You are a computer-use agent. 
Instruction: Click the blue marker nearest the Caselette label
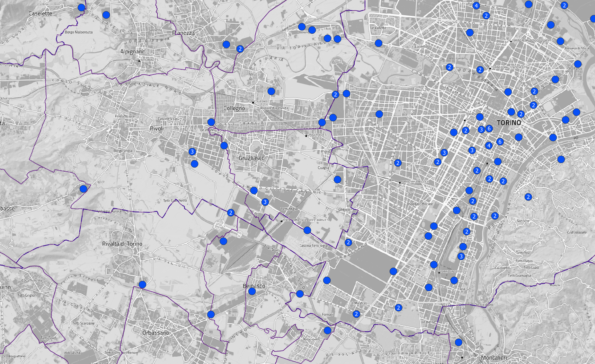[x=82, y=7]
